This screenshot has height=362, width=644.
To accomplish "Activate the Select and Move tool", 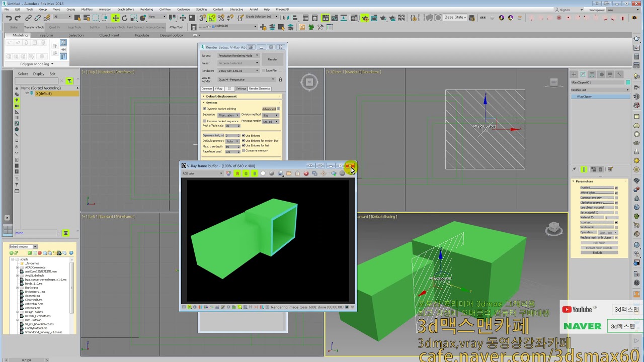I will [116, 18].
